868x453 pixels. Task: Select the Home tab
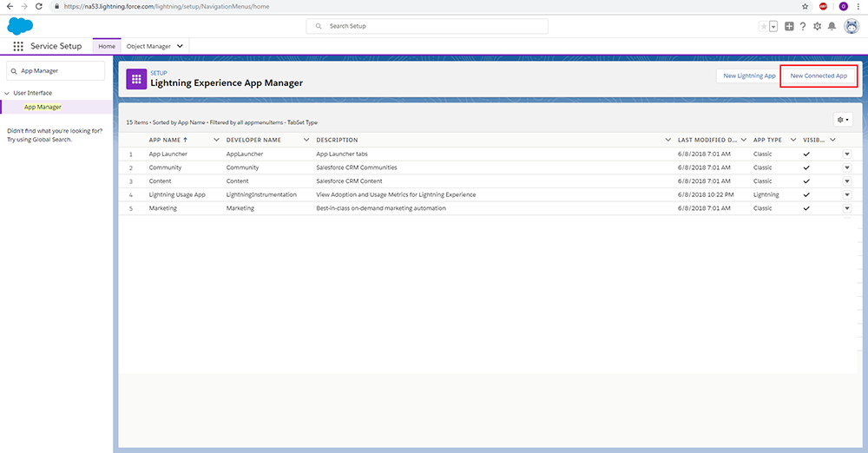(107, 47)
